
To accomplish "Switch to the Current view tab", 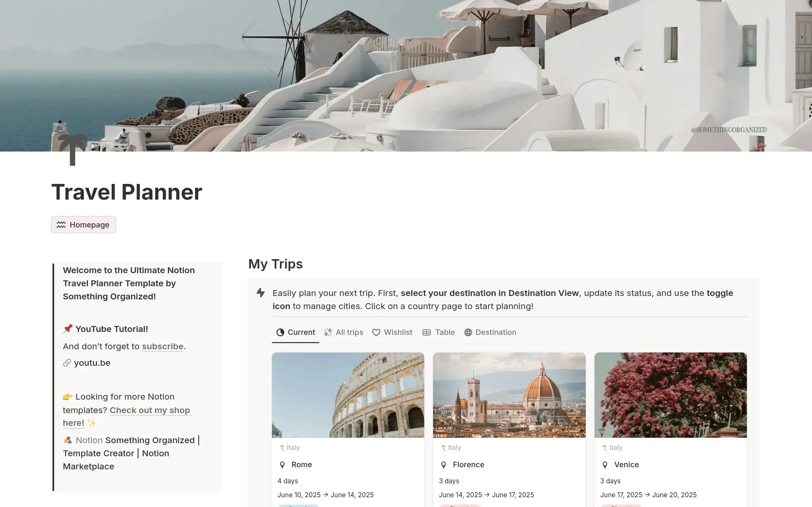I will coord(296,332).
